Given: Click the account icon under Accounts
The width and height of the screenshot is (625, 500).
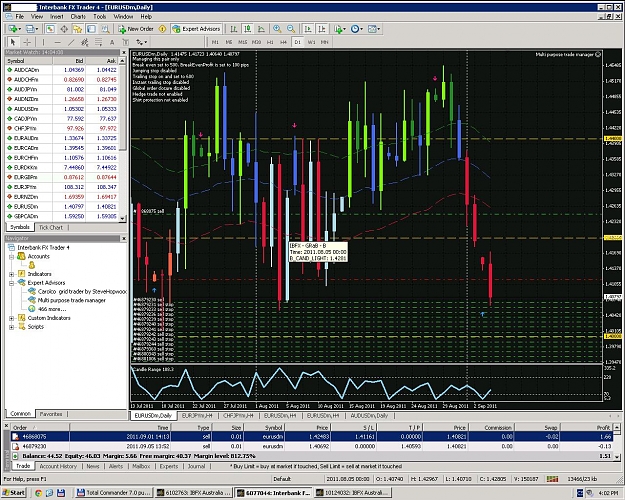Looking at the screenshot, I should [x=31, y=265].
